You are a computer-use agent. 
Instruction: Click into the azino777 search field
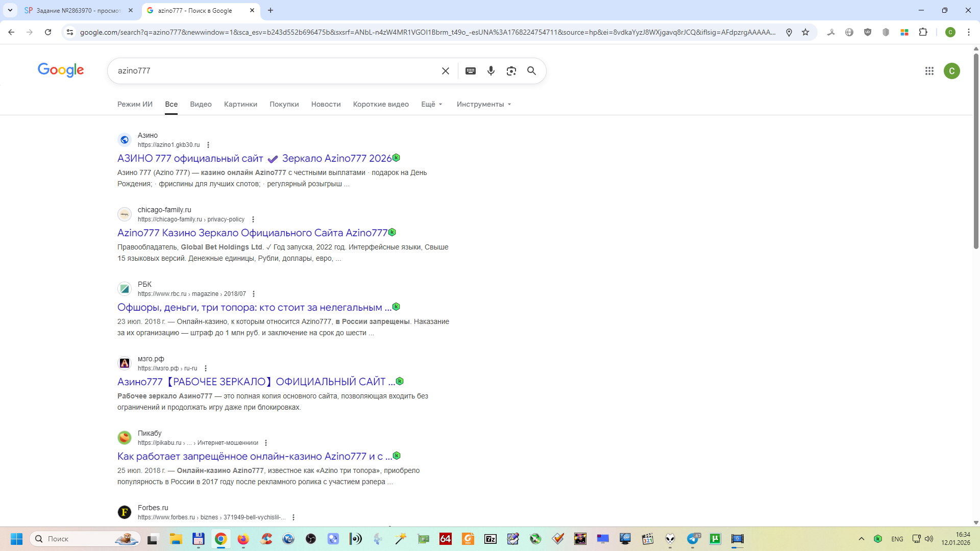276,71
